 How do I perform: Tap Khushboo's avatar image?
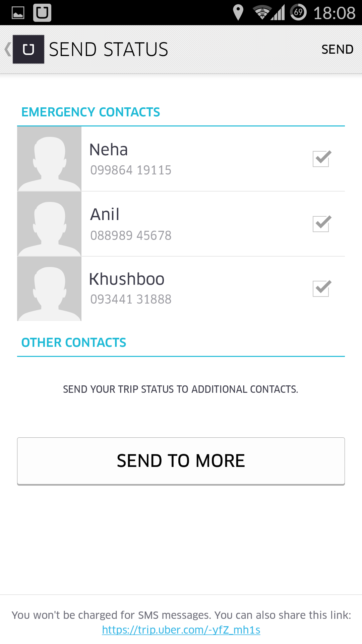click(49, 289)
